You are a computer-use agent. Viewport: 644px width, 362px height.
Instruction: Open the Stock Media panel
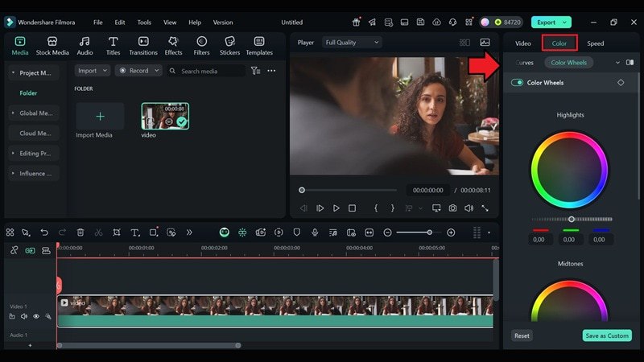click(x=52, y=46)
